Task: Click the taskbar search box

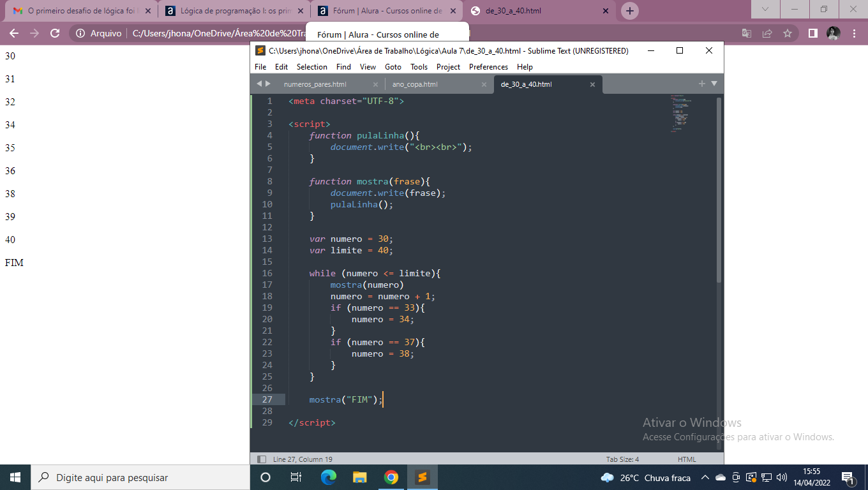Action: pyautogui.click(x=140, y=477)
